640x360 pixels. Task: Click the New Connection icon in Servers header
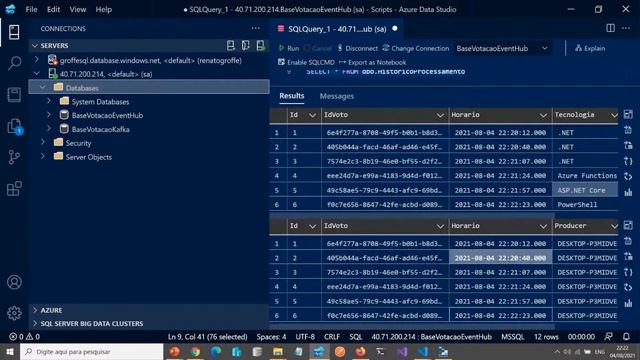231,45
